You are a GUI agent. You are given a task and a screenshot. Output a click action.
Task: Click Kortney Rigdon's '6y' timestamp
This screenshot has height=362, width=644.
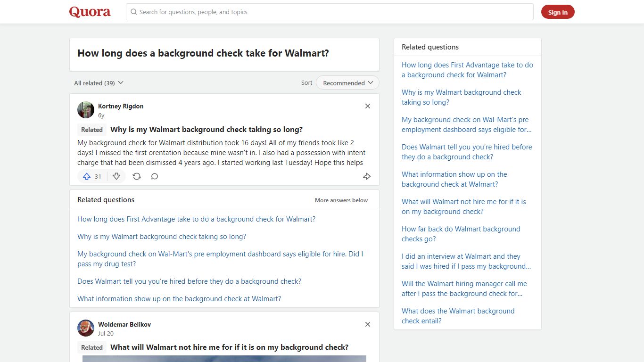coord(101,115)
